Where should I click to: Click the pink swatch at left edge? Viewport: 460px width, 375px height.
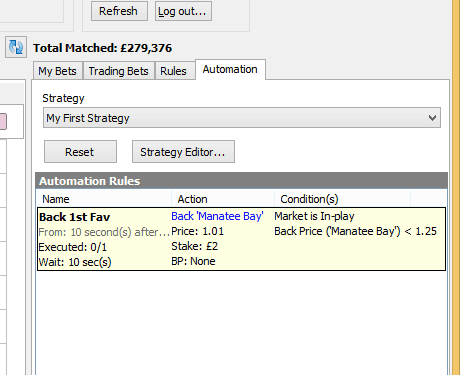coord(3,121)
